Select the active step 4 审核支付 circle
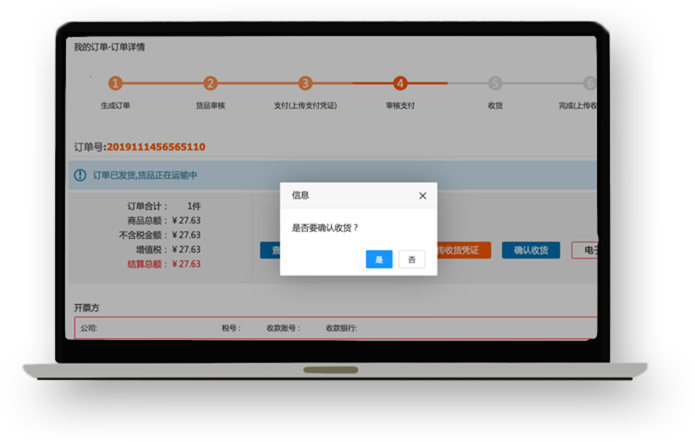The width and height of the screenshot is (695, 442). point(400,84)
